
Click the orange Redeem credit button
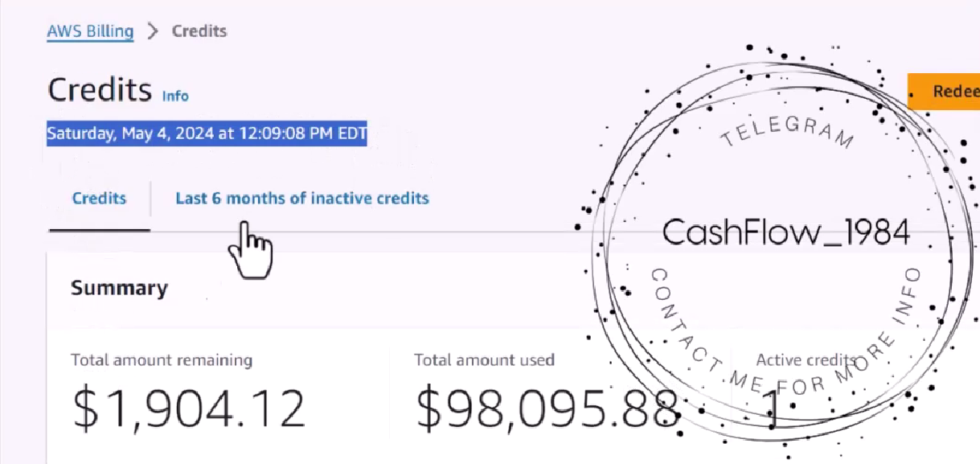[x=944, y=92]
